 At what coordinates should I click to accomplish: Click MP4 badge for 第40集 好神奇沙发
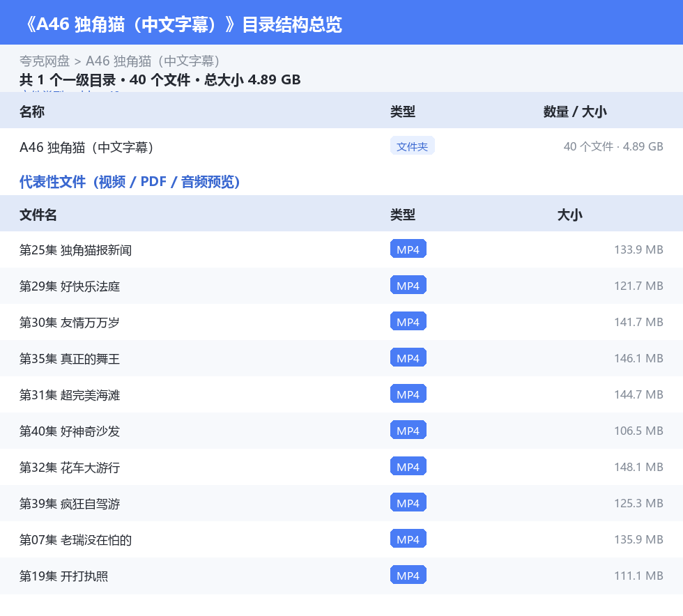(408, 430)
